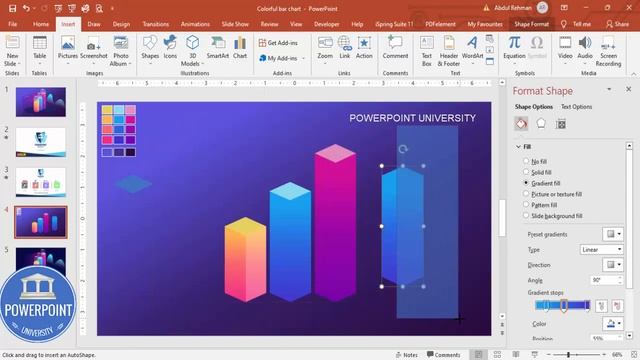The height and width of the screenshot is (360, 640).
Task: Open Photo Album tool
Action: pos(121,52)
